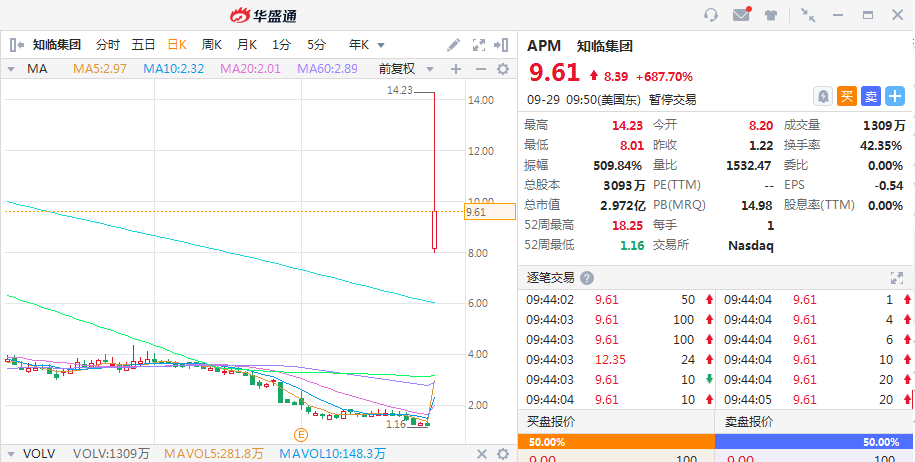Expand the MA indicator selector arrow

(x=11, y=69)
